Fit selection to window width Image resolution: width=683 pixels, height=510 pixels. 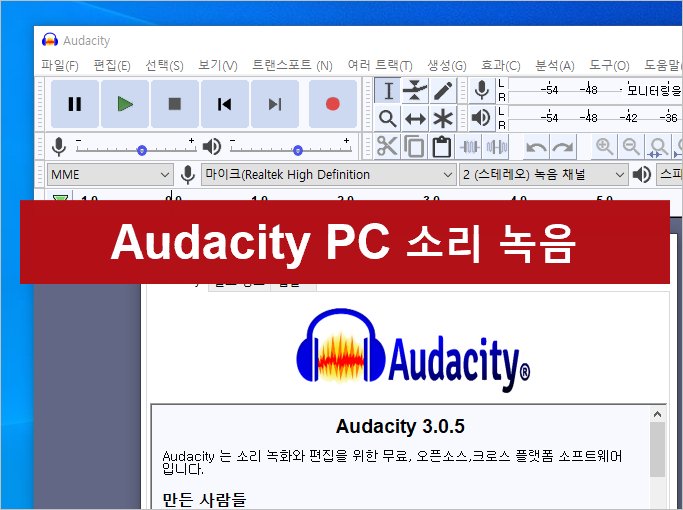658,147
